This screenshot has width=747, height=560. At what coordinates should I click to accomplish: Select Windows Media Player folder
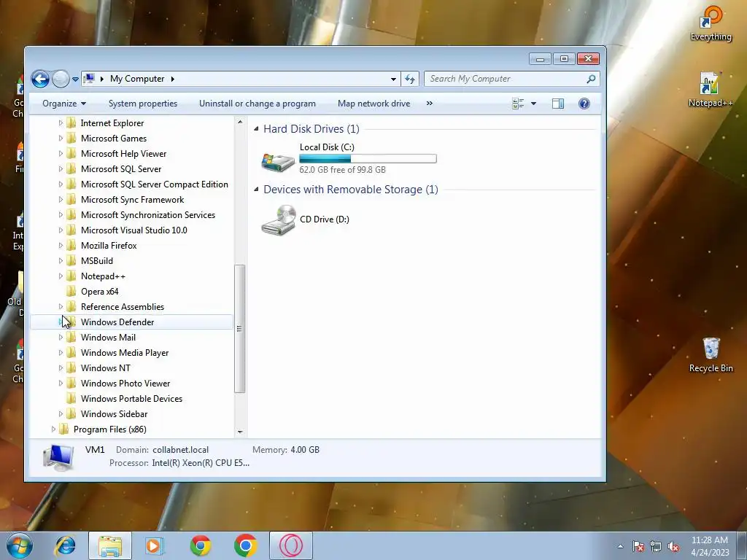pos(125,352)
